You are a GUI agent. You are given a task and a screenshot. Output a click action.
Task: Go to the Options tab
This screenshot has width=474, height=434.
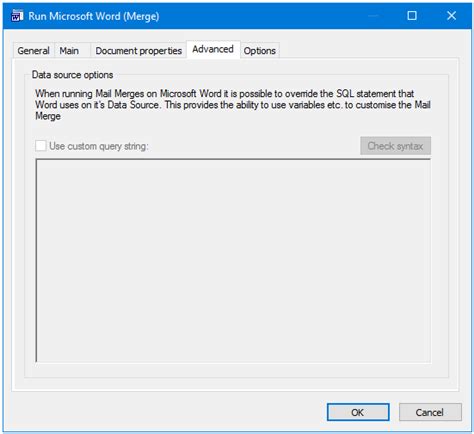click(260, 51)
